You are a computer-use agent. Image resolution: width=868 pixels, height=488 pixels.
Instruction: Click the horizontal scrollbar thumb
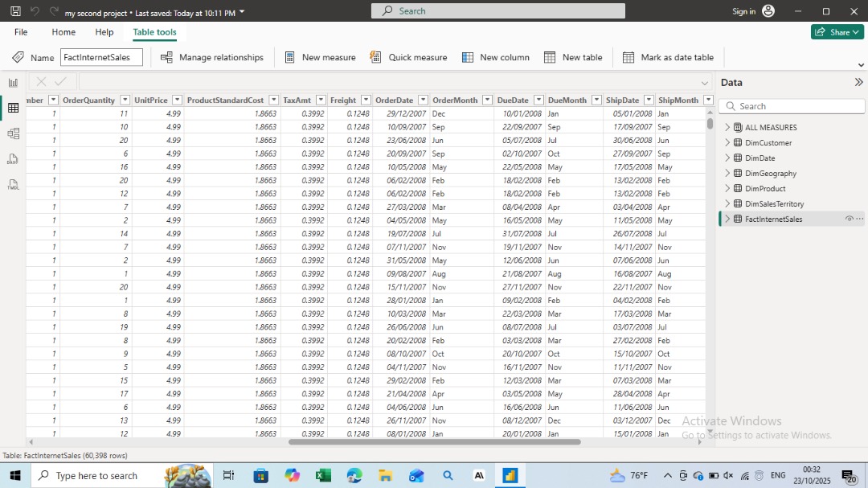[435, 441]
